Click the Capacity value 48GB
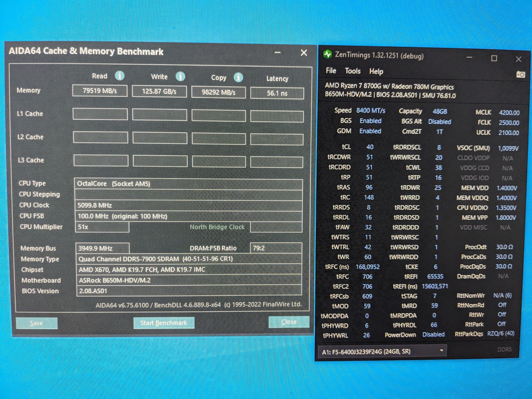 point(440,111)
